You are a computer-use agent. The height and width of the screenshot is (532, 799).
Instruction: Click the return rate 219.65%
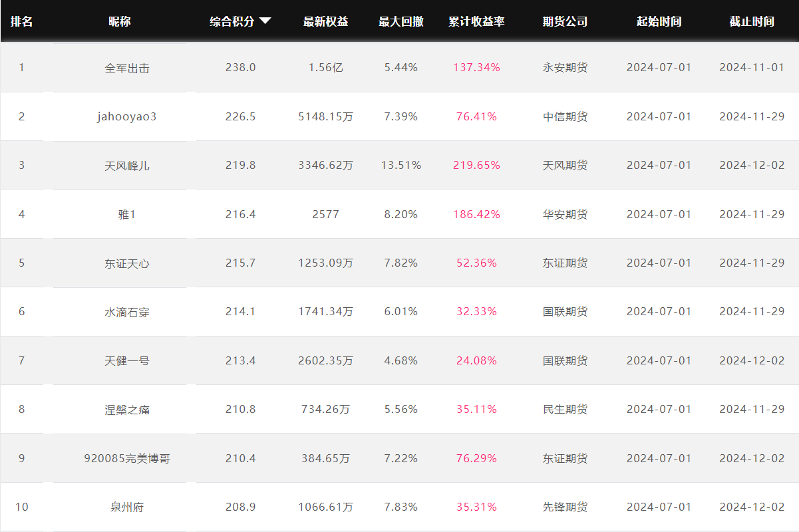(476, 165)
